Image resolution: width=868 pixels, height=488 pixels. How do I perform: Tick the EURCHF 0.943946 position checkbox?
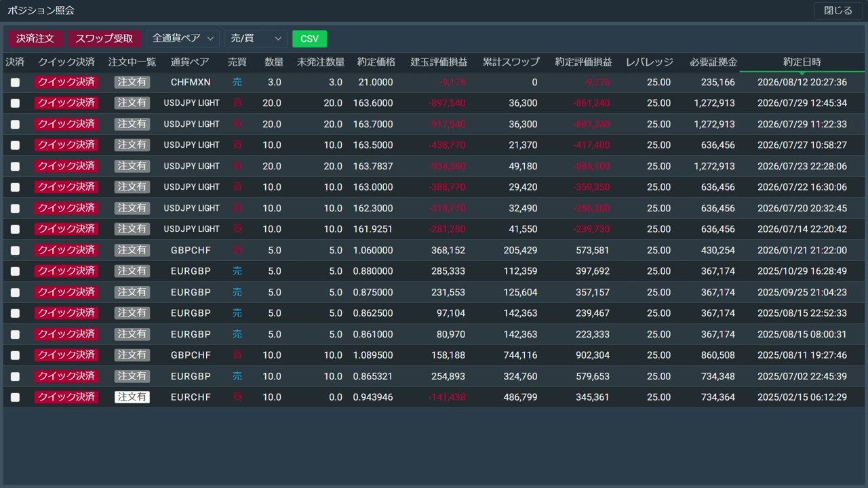15,398
